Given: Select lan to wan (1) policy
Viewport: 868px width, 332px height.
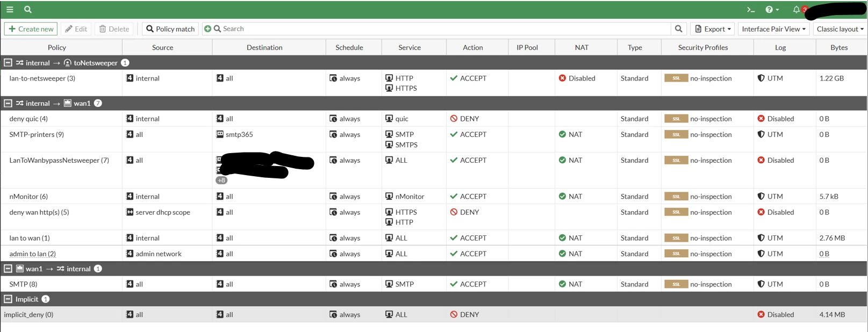Looking at the screenshot, I should 30,238.
